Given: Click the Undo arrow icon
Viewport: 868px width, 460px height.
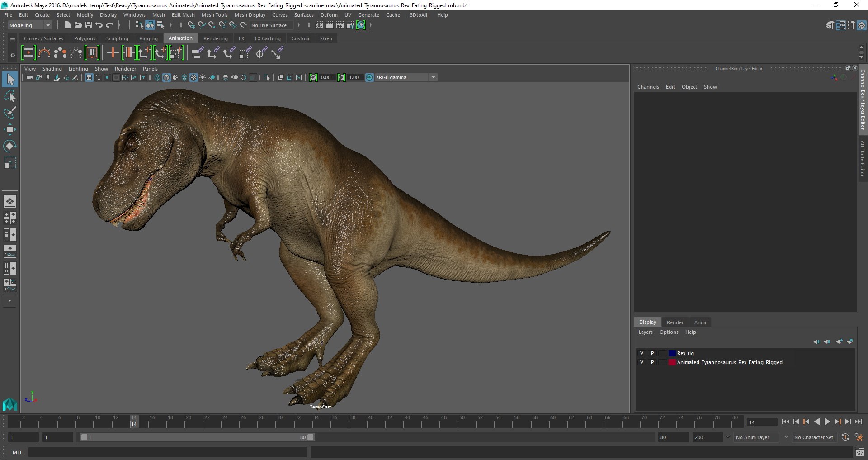Looking at the screenshot, I should pos(99,25).
